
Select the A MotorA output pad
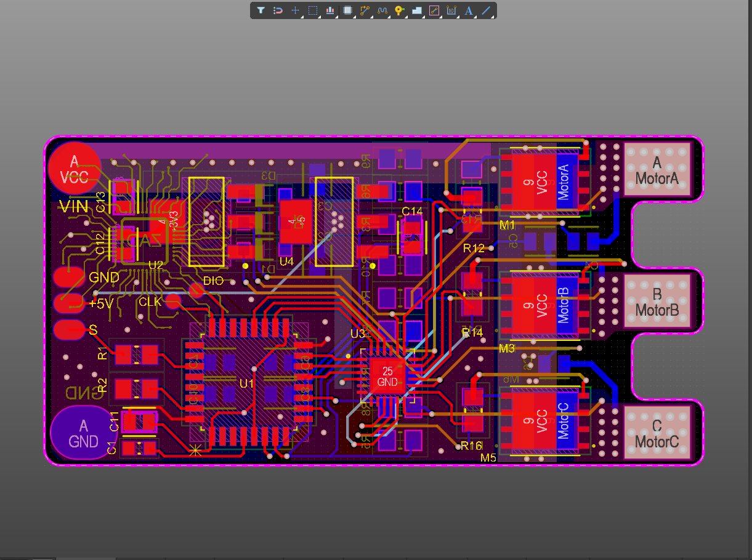pos(657,170)
